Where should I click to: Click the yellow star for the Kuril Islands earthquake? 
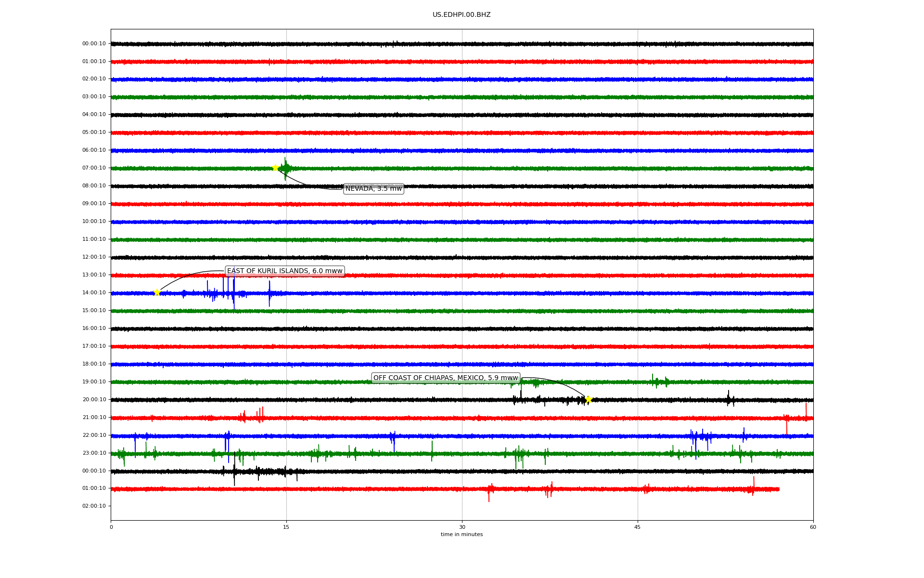pos(157,292)
